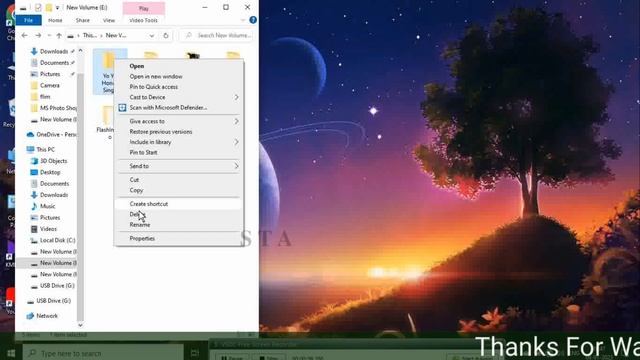640x360 pixels.
Task: Select the Flashing folder
Action: point(107,122)
